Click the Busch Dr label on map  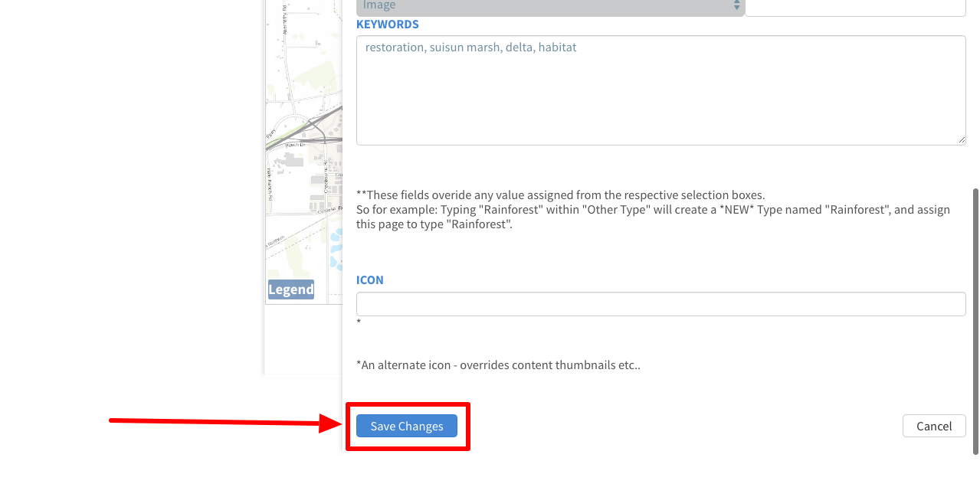pyautogui.click(x=295, y=144)
